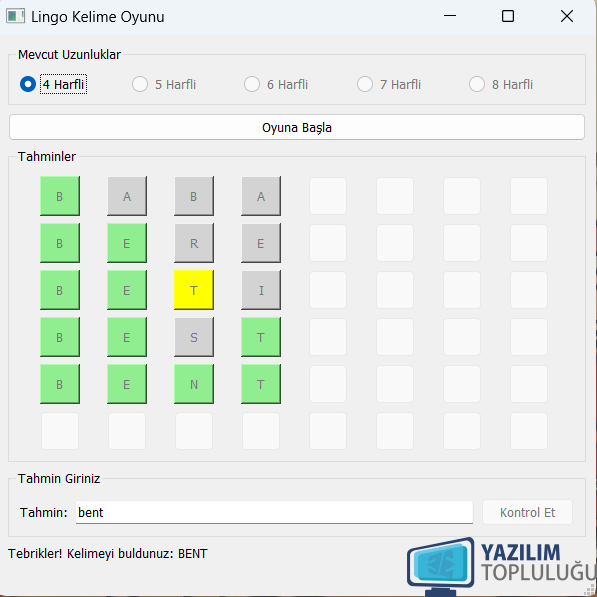
Task: Click the green N tile in last guess
Action: pos(194,384)
